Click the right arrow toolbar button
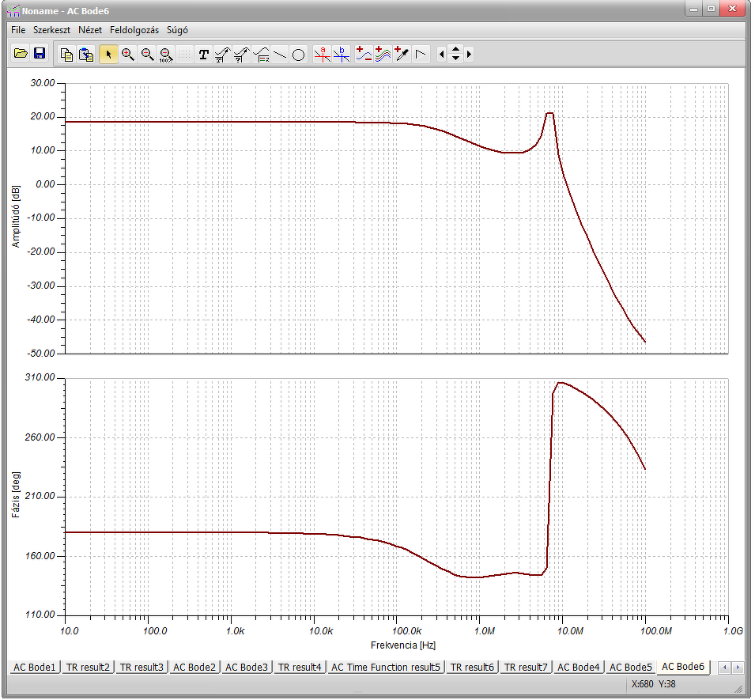Viewport: 755px width, 700px height. pyautogui.click(x=470, y=55)
